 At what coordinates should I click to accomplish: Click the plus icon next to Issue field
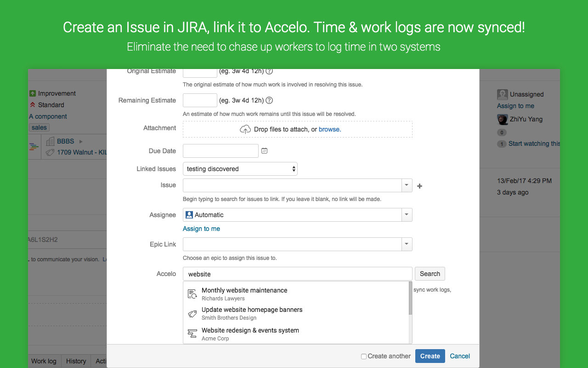coord(419,186)
